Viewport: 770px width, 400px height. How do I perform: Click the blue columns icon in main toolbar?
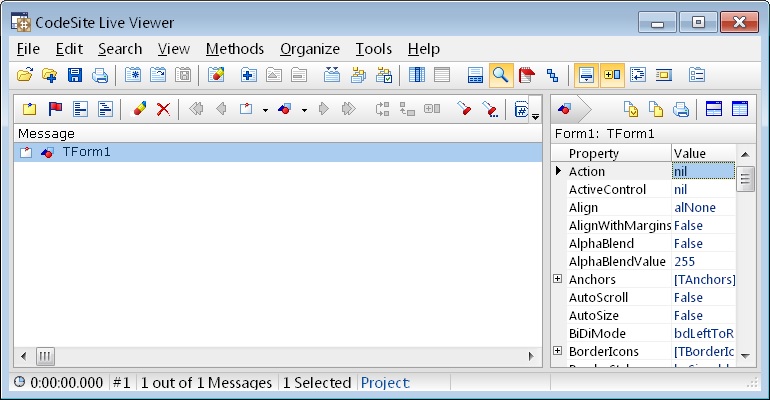pyautogui.click(x=417, y=75)
